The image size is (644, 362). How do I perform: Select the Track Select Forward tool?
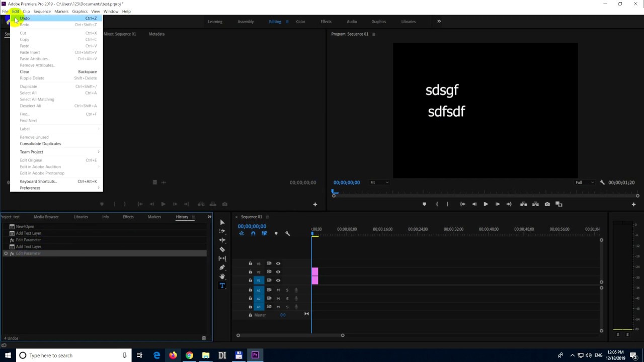pos(222,231)
